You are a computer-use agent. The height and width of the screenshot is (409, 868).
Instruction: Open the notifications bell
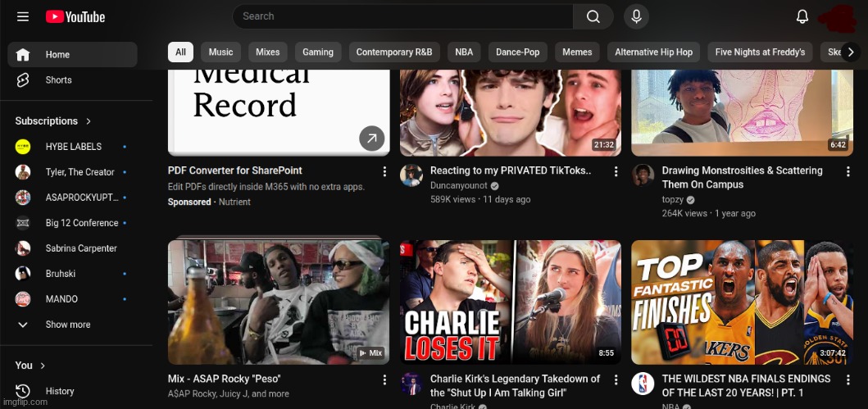tap(802, 16)
